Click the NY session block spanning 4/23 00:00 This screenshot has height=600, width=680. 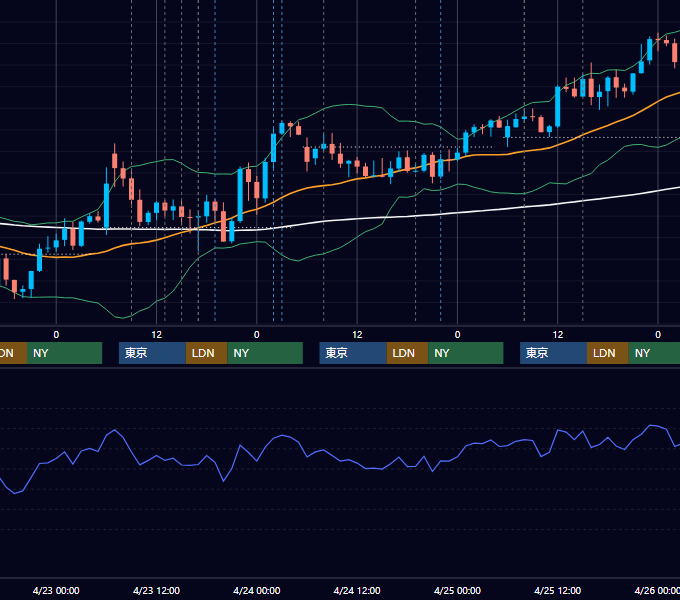coord(64,353)
